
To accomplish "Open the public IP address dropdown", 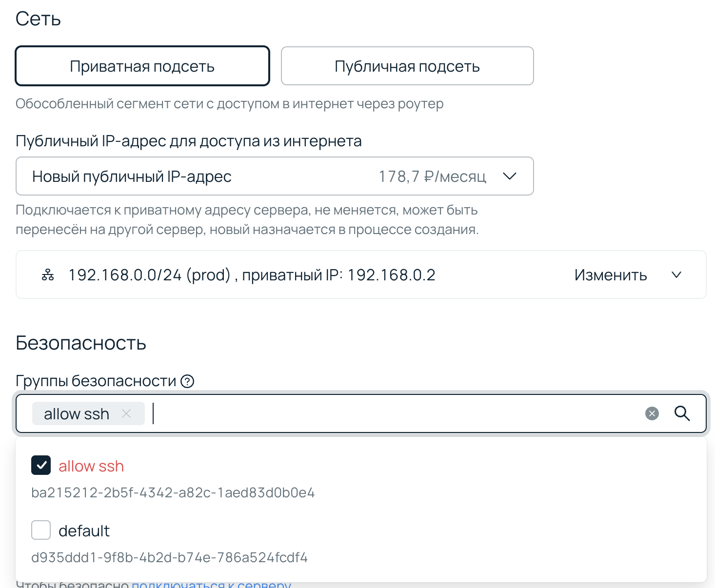I will click(x=274, y=176).
